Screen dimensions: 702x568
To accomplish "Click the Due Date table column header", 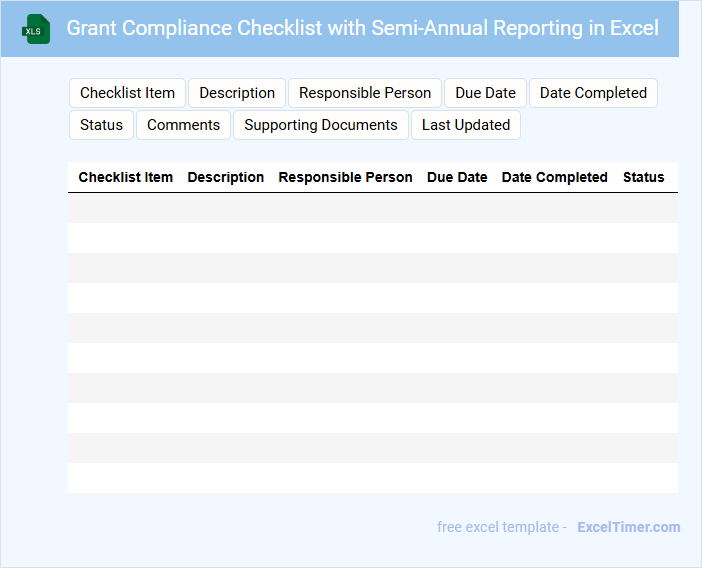I will coord(457,177).
